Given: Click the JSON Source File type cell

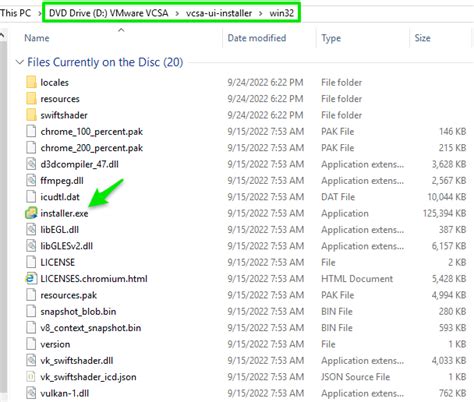Looking at the screenshot, I should [355, 377].
